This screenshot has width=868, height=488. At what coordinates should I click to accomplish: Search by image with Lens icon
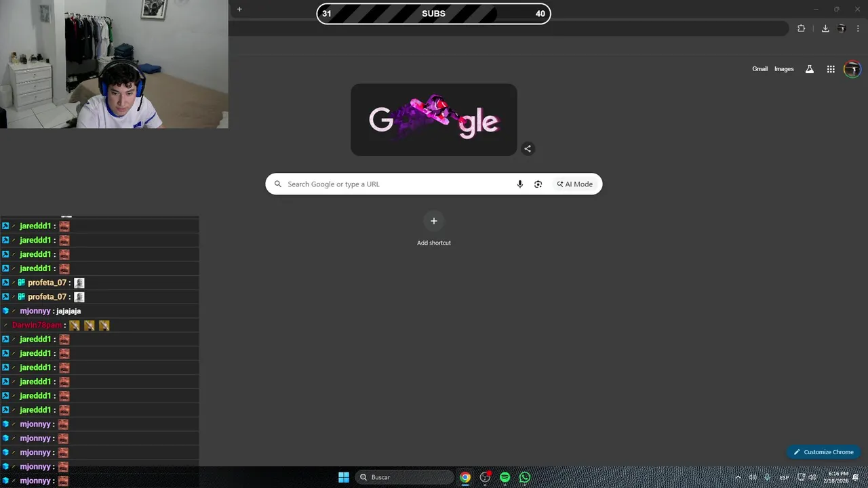[x=538, y=184]
